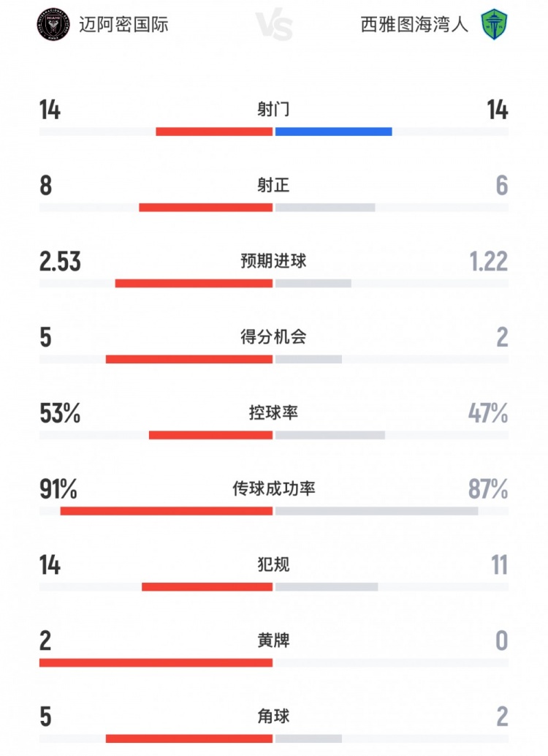548x756 pixels.
Task: Select the 角球 stat label
Action: click(x=274, y=716)
